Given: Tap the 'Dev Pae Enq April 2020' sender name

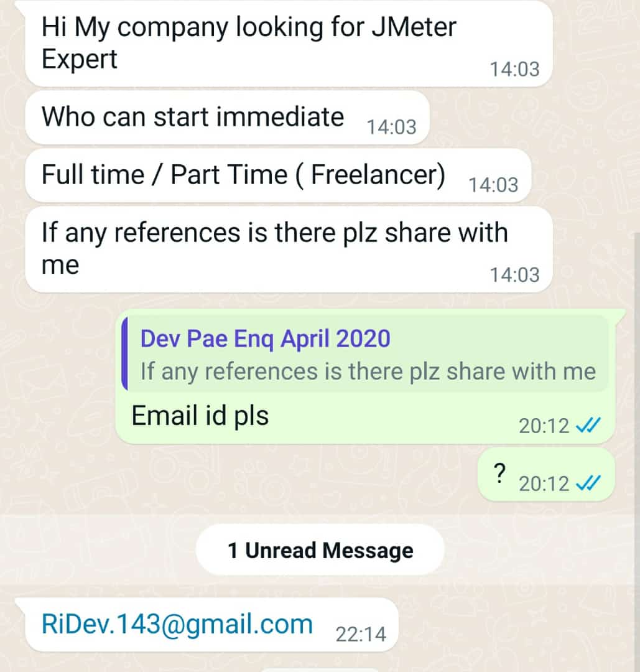Looking at the screenshot, I should click(x=266, y=338).
